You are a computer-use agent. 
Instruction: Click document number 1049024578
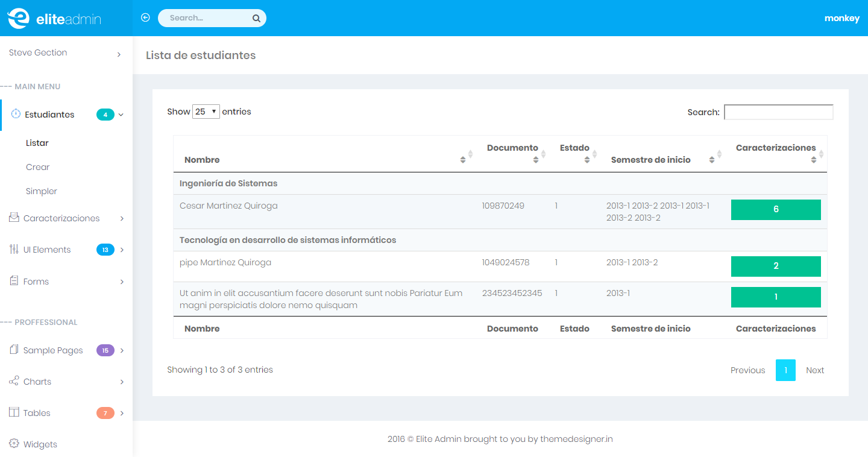point(506,262)
